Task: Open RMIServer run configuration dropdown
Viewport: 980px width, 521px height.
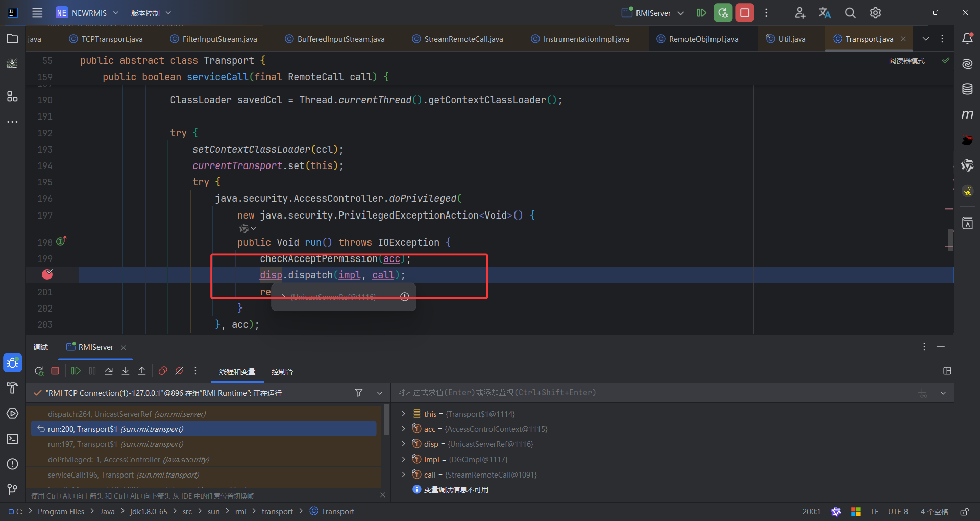Action: point(653,13)
